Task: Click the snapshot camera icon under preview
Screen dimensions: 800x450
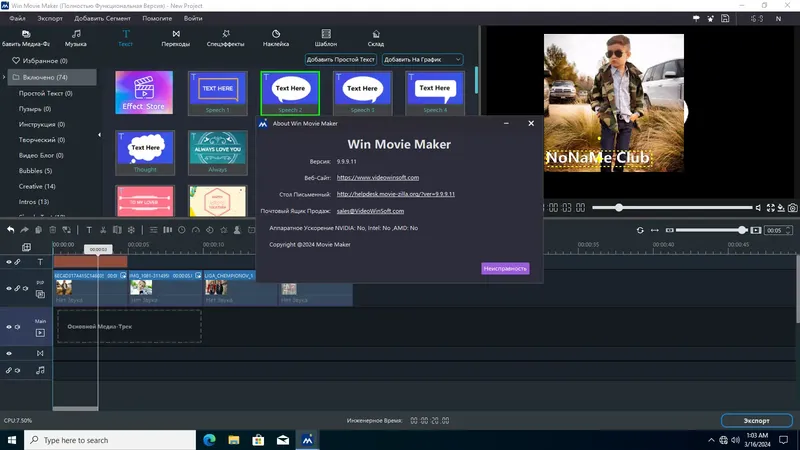Action: (792, 208)
